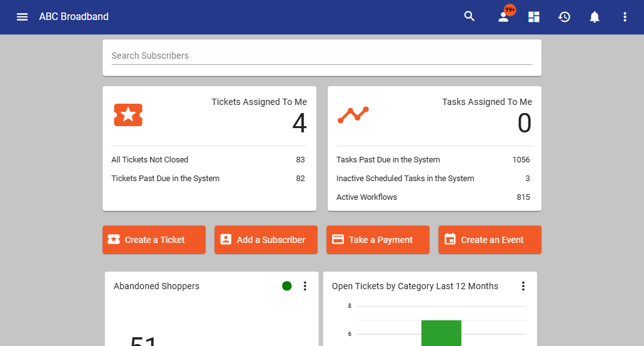Open the hamburger navigation menu

tap(22, 17)
